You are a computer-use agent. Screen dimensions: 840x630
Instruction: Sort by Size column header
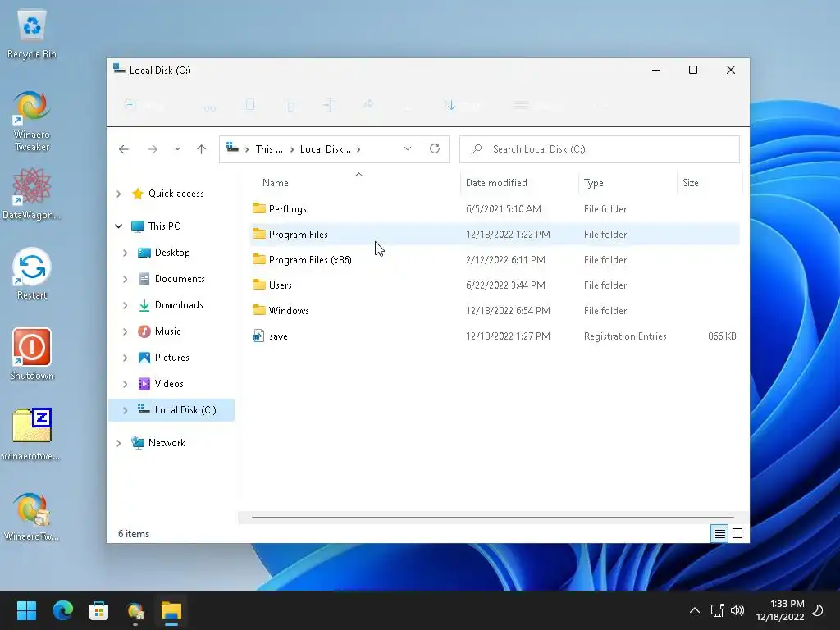pyautogui.click(x=691, y=183)
